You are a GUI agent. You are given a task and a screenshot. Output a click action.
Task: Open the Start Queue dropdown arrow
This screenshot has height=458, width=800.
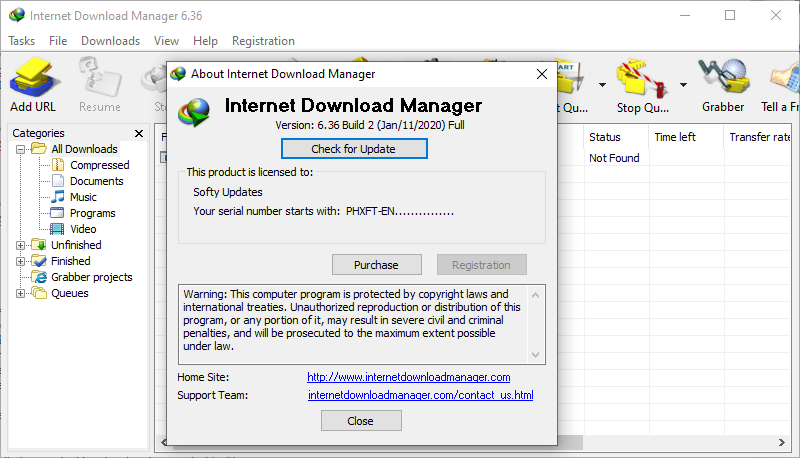pyautogui.click(x=602, y=85)
